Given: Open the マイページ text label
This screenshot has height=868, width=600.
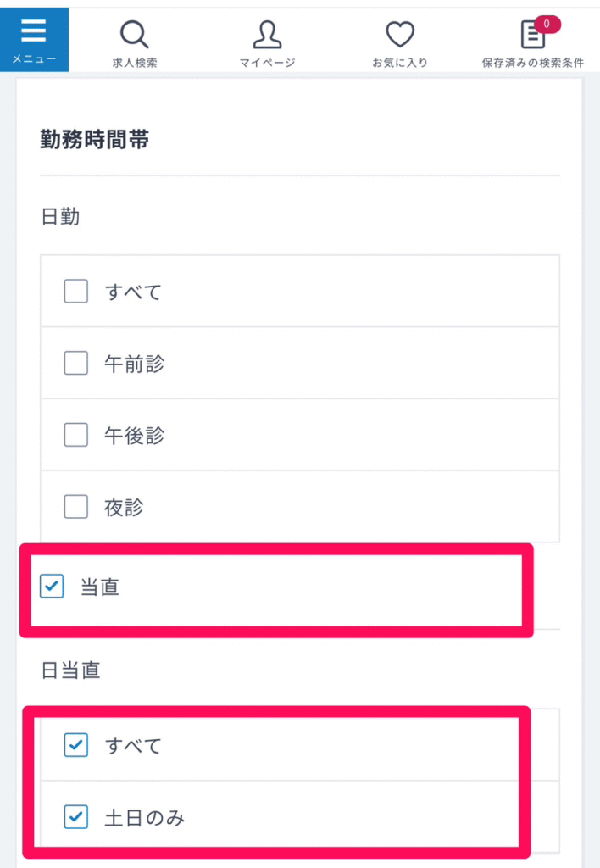Looking at the screenshot, I should 267,63.
